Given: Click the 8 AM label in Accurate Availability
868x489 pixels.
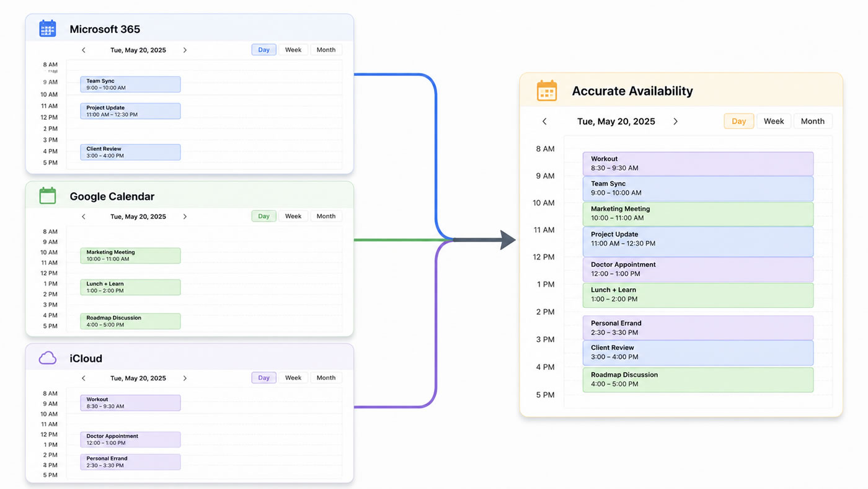Looking at the screenshot, I should point(545,149).
